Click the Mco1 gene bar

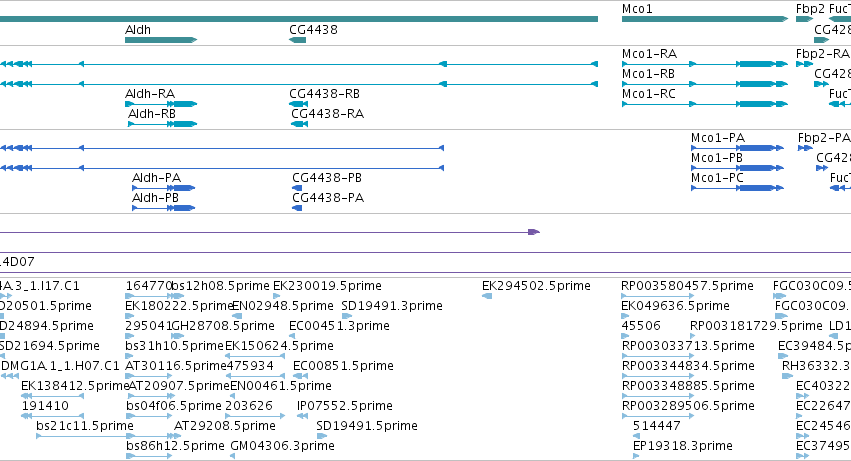704,19
